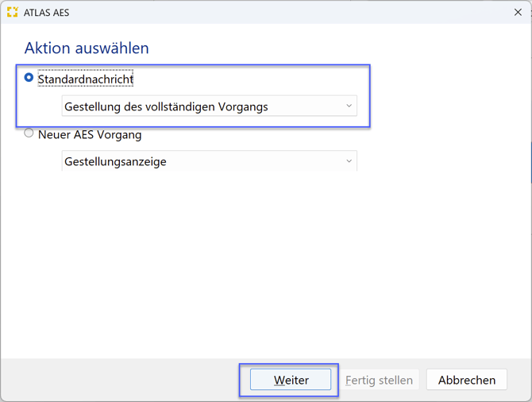532x402 pixels.
Task: Expand chevron arrow of Standardnachricht dropdown
Action: (349, 106)
